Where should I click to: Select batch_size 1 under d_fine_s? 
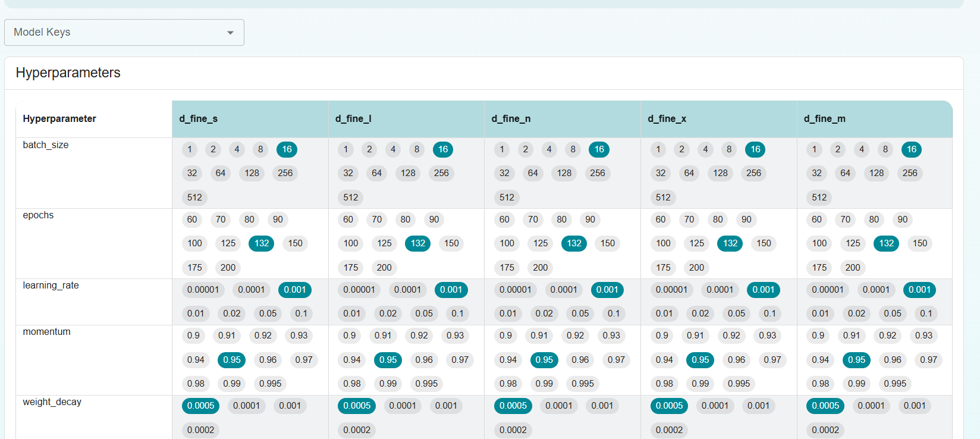click(190, 149)
